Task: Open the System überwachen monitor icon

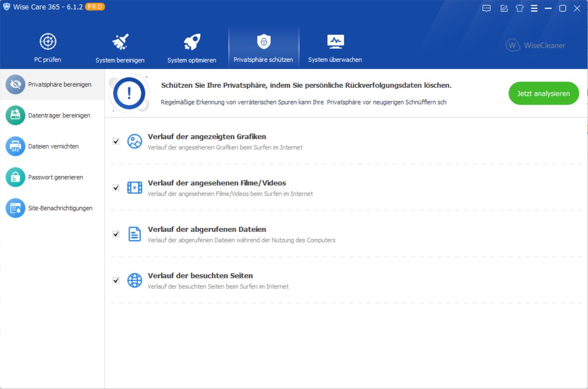Action: 335,42
